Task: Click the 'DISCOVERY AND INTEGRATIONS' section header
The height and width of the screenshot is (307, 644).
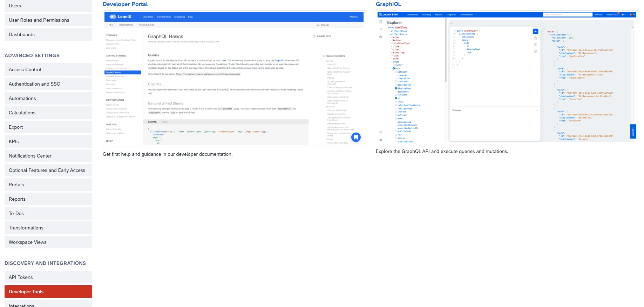Action: pyautogui.click(x=45, y=263)
